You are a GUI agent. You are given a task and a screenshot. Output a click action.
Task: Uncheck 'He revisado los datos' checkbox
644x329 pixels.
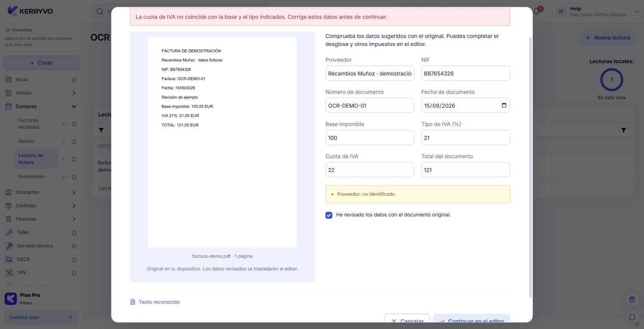point(329,215)
